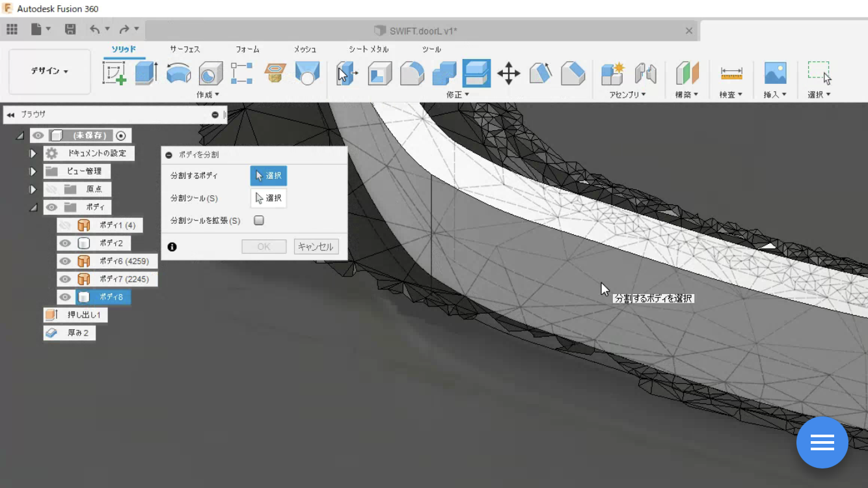Image resolution: width=868 pixels, height=488 pixels.
Task: Enable the 分割ツールを拡張 checkbox
Action: (x=259, y=221)
